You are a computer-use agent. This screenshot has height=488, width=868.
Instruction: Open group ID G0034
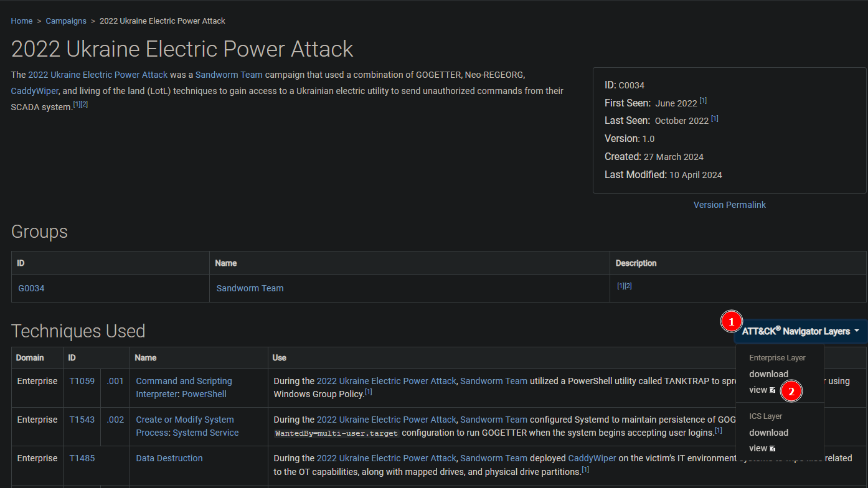pyautogui.click(x=31, y=288)
